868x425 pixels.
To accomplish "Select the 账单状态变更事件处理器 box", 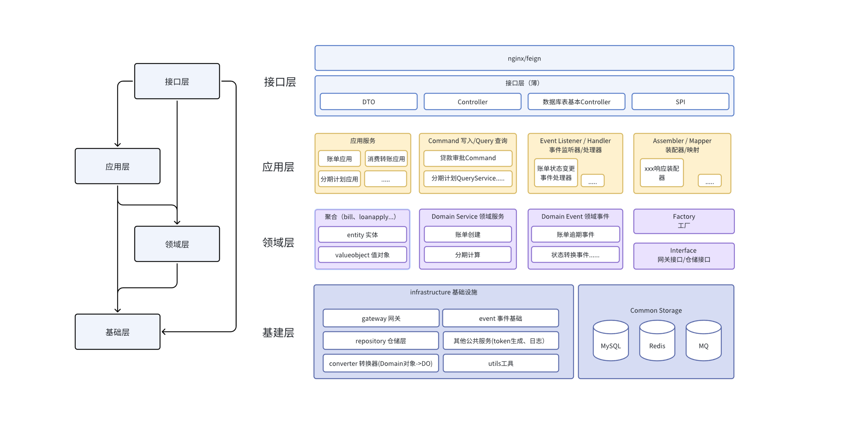I will coord(556,173).
